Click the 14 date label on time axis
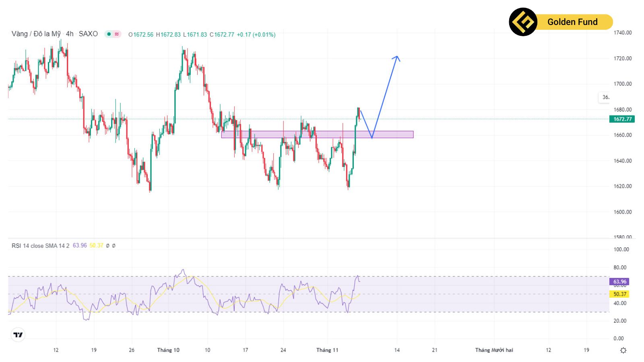The height and width of the screenshot is (362, 644). click(397, 350)
